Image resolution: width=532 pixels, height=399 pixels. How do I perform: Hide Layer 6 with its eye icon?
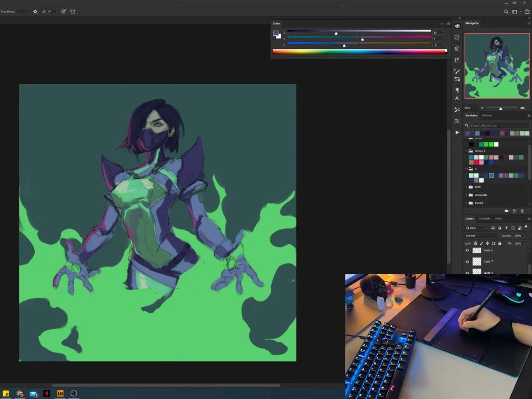click(467, 250)
